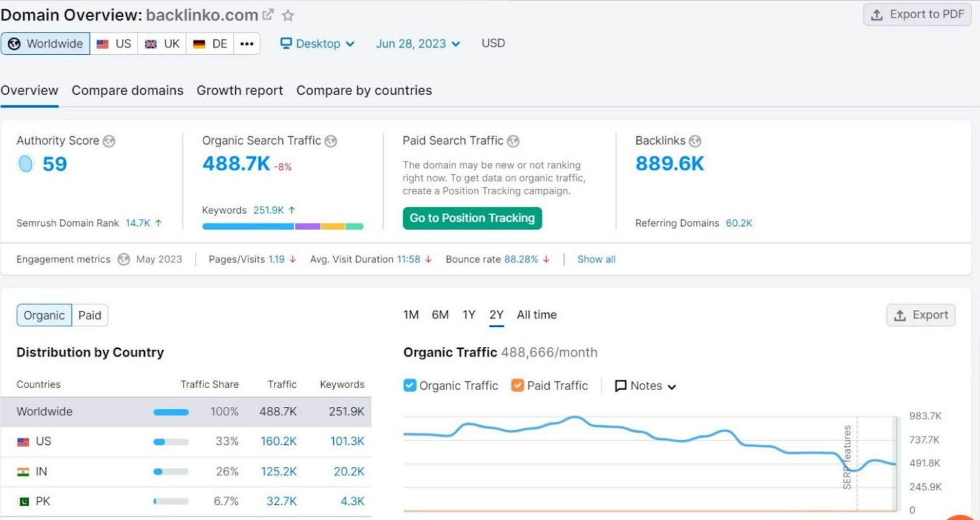980x520 pixels.
Task: Open the PK keywords value 4.3K
Action: [353, 501]
